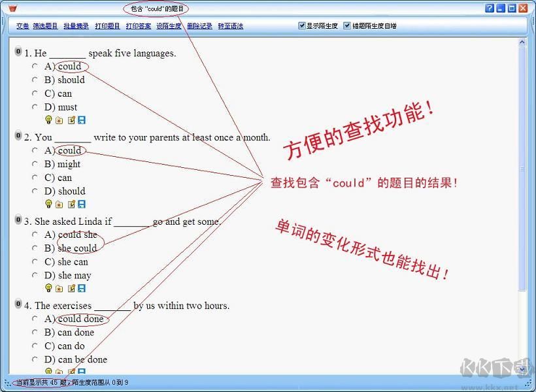Click 打印题目 to print questions
This screenshot has width=536, height=392.
107,25
